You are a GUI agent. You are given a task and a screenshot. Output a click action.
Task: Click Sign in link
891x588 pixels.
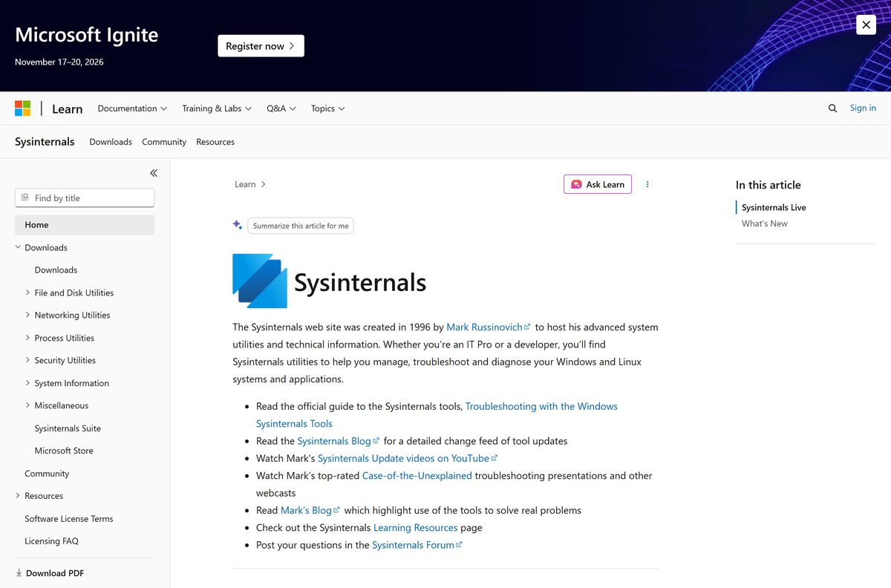[x=863, y=108]
